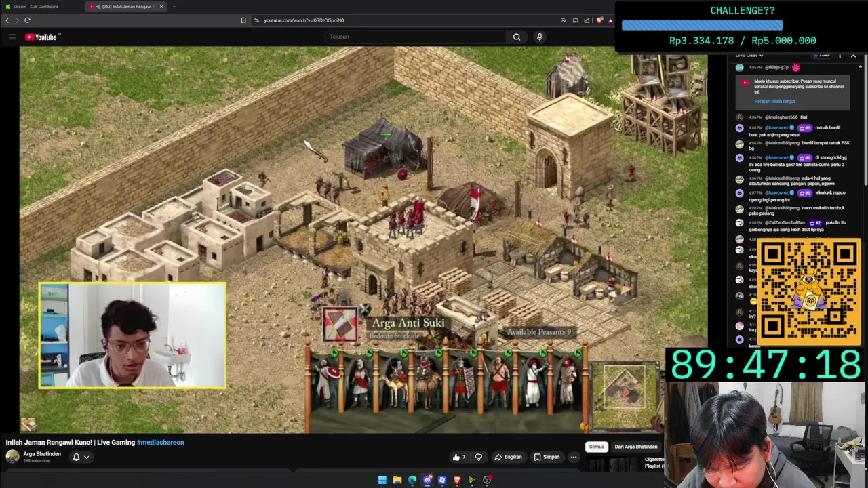The height and width of the screenshot is (488, 868).
Task: Click the translate page icon
Action: tap(564, 20)
